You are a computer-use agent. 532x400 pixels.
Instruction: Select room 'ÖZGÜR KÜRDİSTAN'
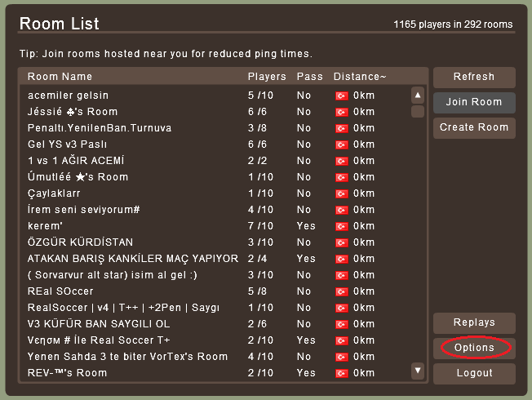(x=215, y=242)
